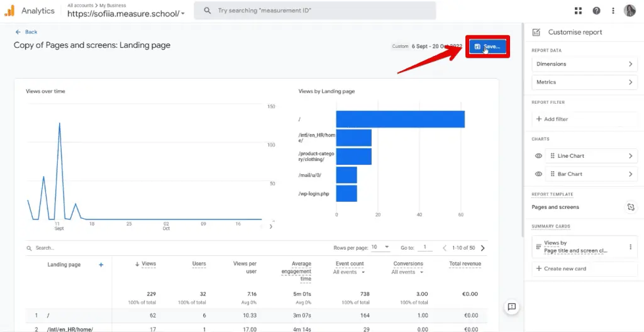Click the top search field
Viewport: 644px width, 332px height.
click(x=314, y=11)
